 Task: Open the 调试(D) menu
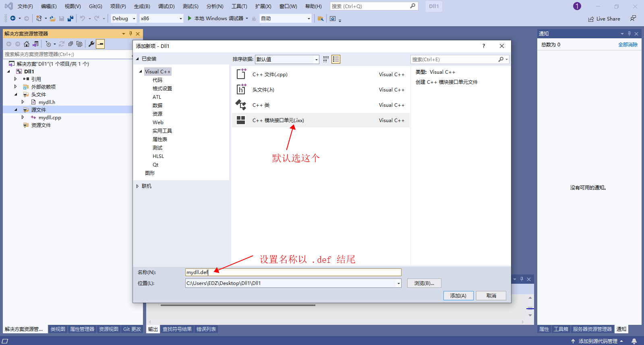tap(166, 6)
